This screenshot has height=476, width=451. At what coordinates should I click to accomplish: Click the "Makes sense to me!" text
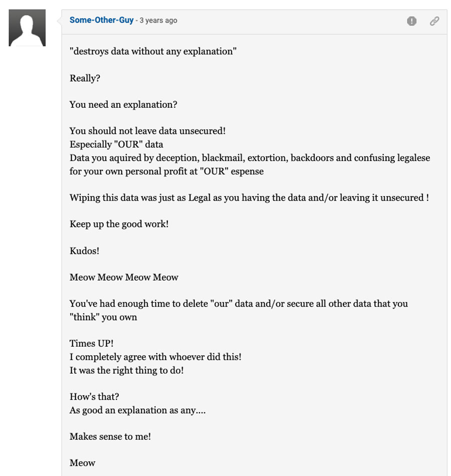click(x=110, y=436)
